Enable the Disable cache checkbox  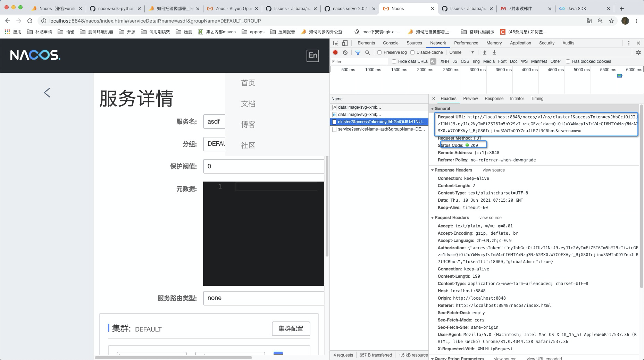pyautogui.click(x=412, y=52)
